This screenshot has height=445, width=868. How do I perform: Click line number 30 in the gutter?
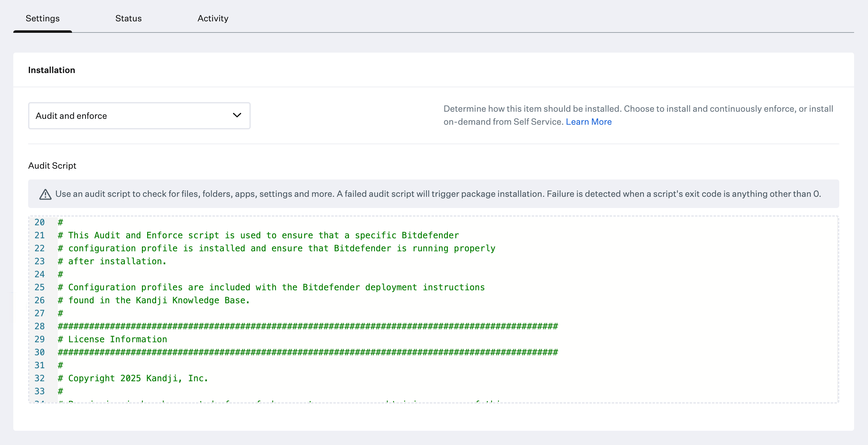pos(40,352)
